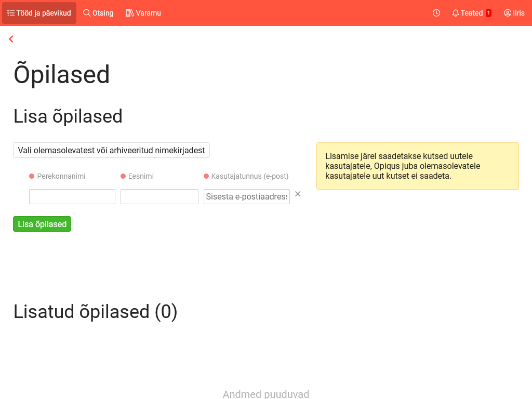Open the clock history icon
The height and width of the screenshot is (399, 532).
click(x=436, y=13)
